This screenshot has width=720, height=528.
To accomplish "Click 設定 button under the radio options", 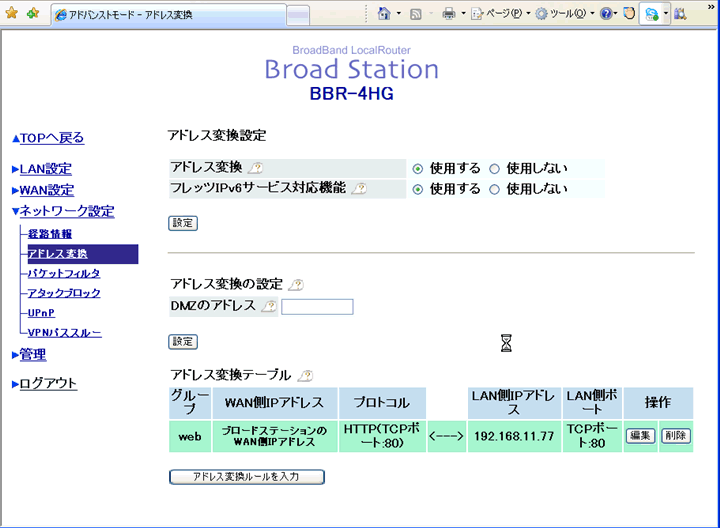I will pyautogui.click(x=183, y=223).
